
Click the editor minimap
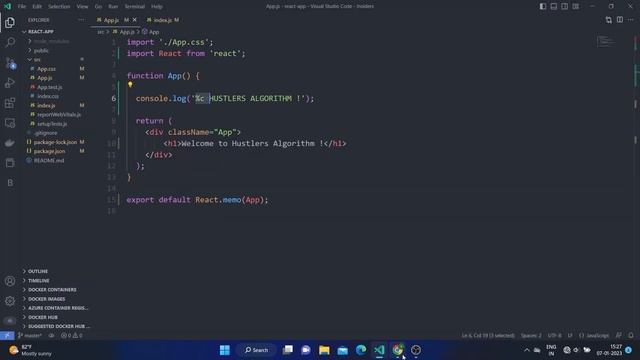(606, 41)
